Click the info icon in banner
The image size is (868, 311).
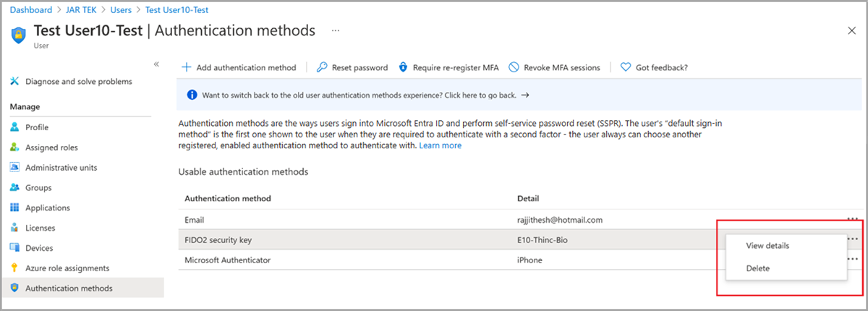tap(192, 95)
